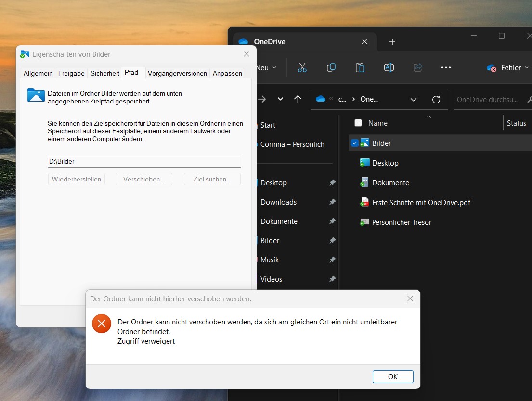Click the Desktop folder icon in file list
The image size is (532, 401).
coord(364,163)
